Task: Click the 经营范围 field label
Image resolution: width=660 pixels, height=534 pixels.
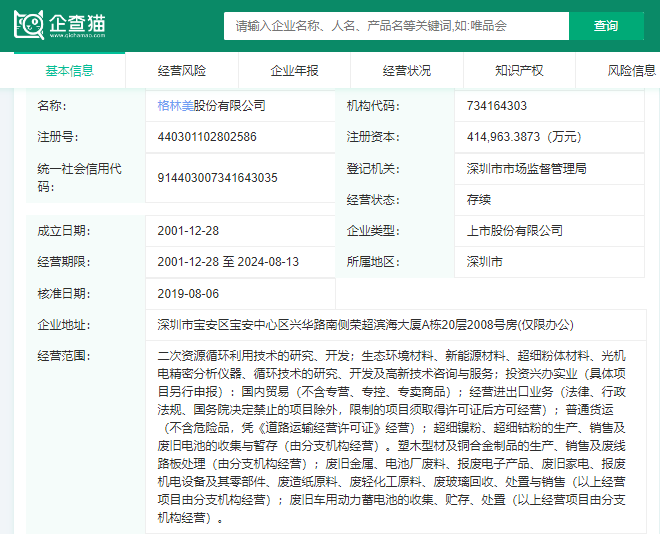Action: (x=64, y=356)
